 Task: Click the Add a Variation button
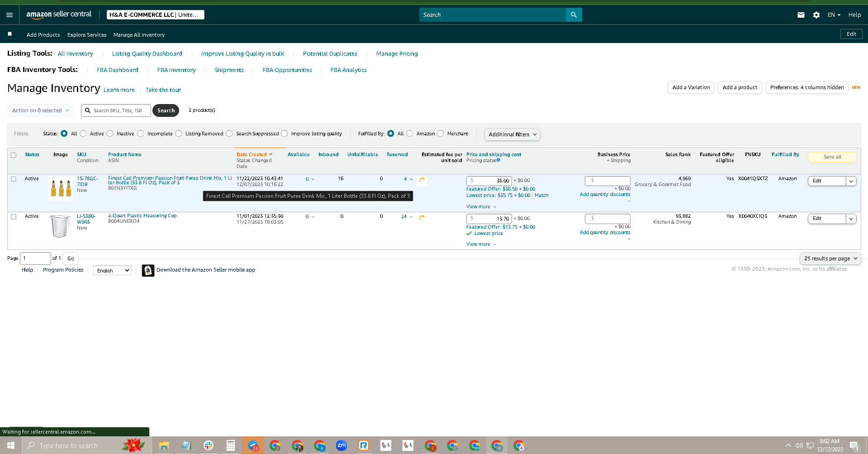click(x=691, y=87)
